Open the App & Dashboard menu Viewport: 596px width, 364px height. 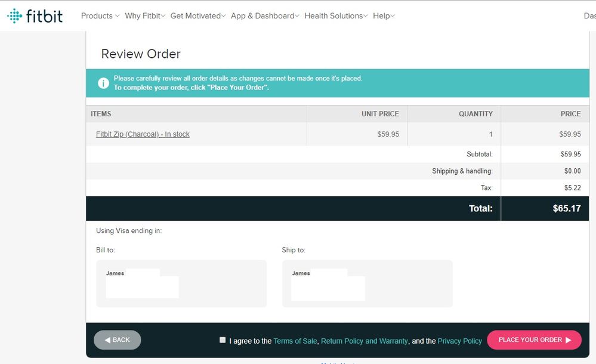click(263, 16)
